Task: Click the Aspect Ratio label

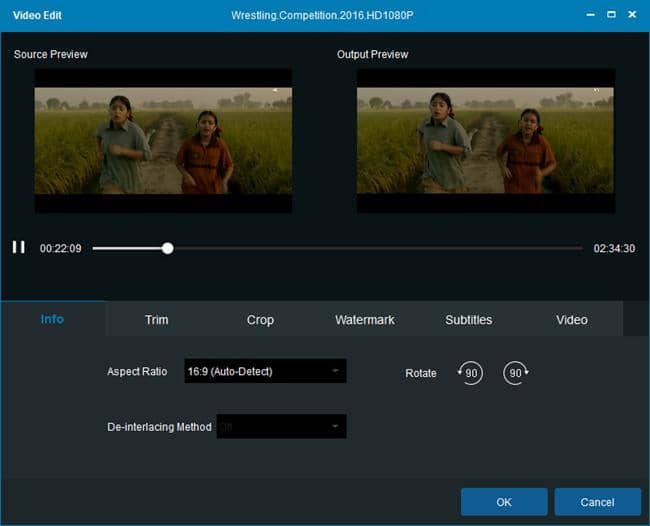Action: coord(137,371)
